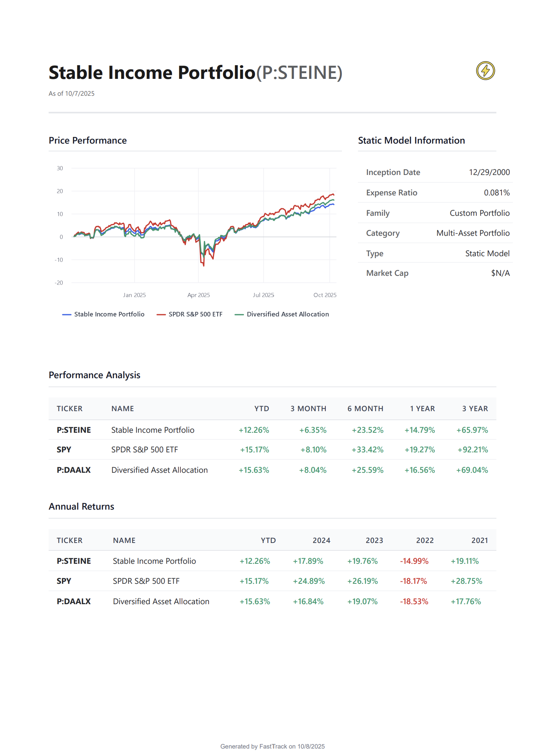The width and height of the screenshot is (545, 756).
Task: Click the 3 MONTH column header
Action: pos(308,409)
